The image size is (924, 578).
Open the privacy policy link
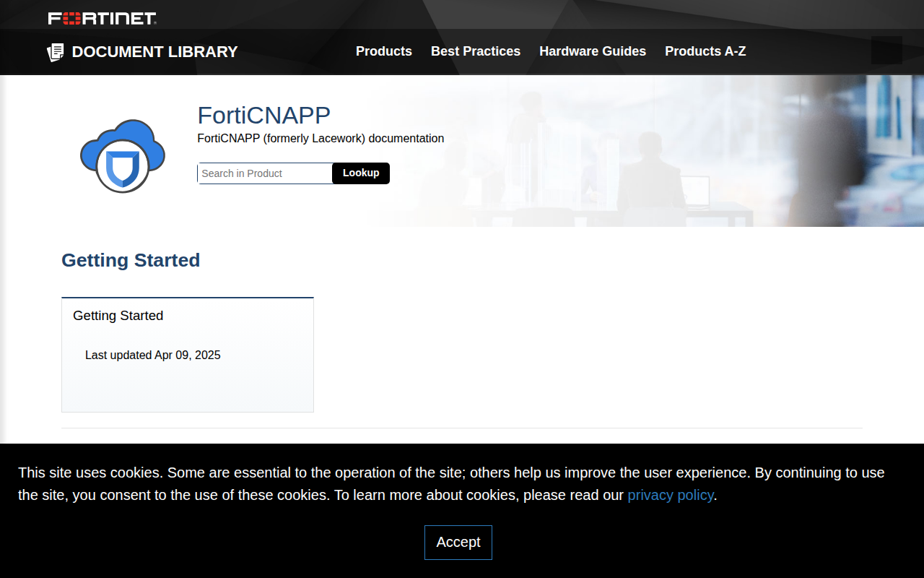(x=671, y=495)
